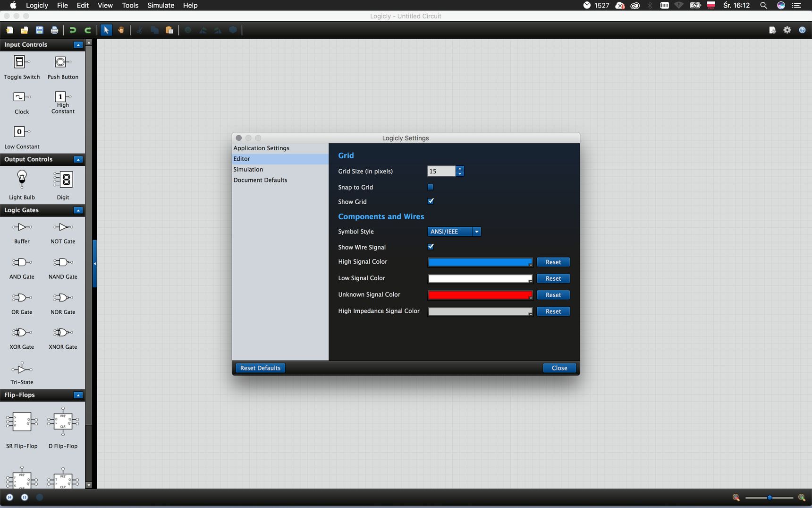Reset the Low Signal Color
Image resolution: width=812 pixels, height=508 pixels.
[x=553, y=279]
